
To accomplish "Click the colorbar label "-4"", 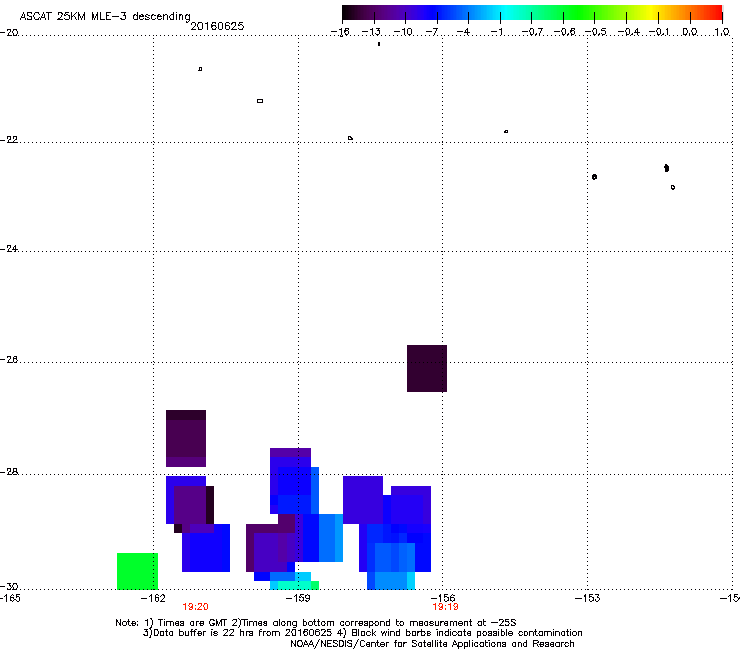I will tap(463, 32).
